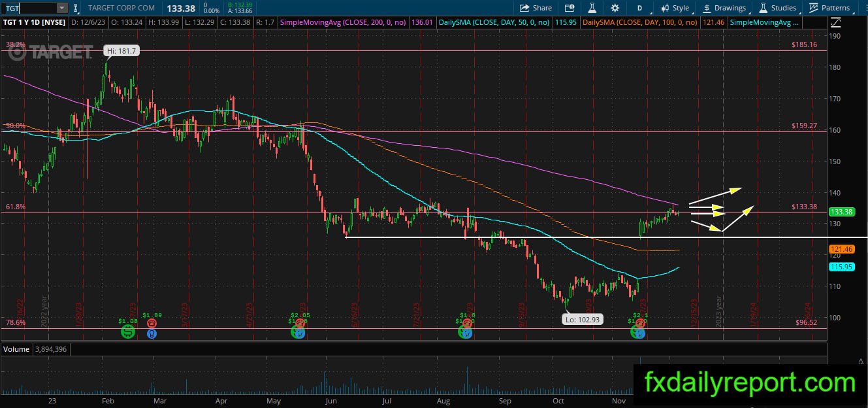The width and height of the screenshot is (868, 408).
Task: Open chart settings gear icon
Action: 615,8
